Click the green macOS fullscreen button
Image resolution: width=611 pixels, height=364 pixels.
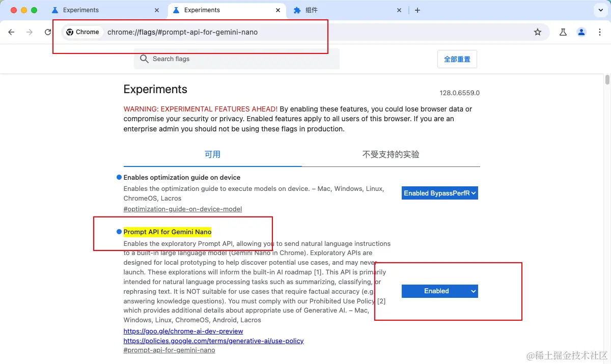34,10
